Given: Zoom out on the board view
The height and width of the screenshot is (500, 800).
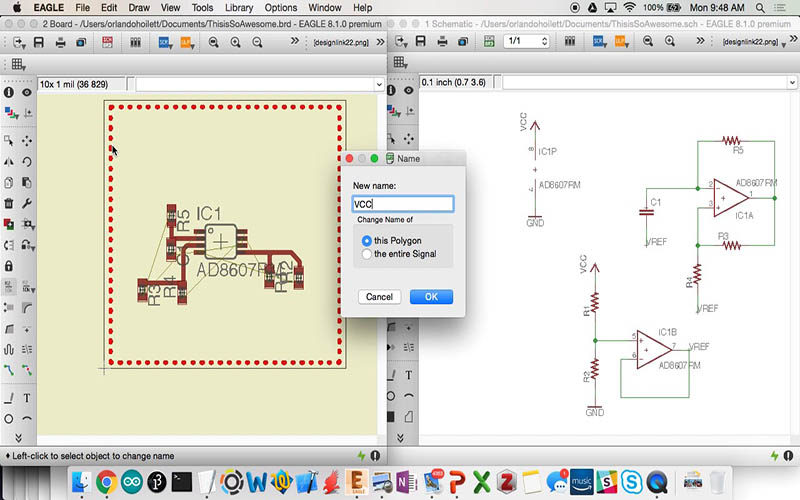Looking at the screenshot, I should 257,42.
